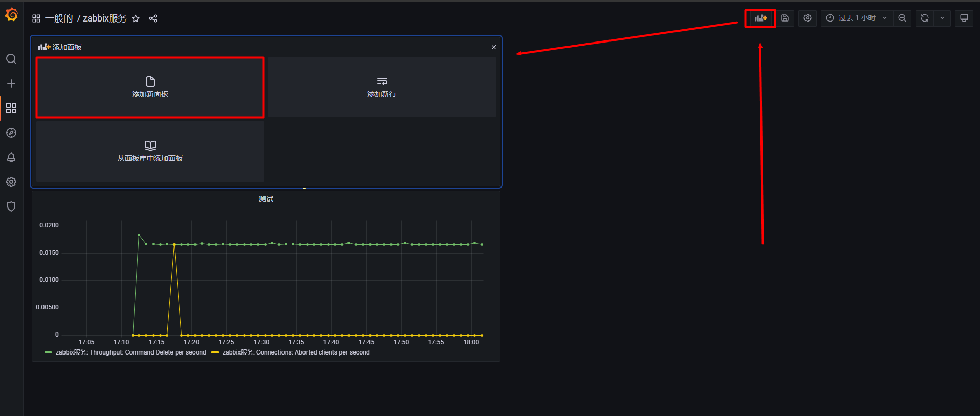980x416 pixels.
Task: Click the green peak data point near 17:12
Action: [x=139, y=235]
